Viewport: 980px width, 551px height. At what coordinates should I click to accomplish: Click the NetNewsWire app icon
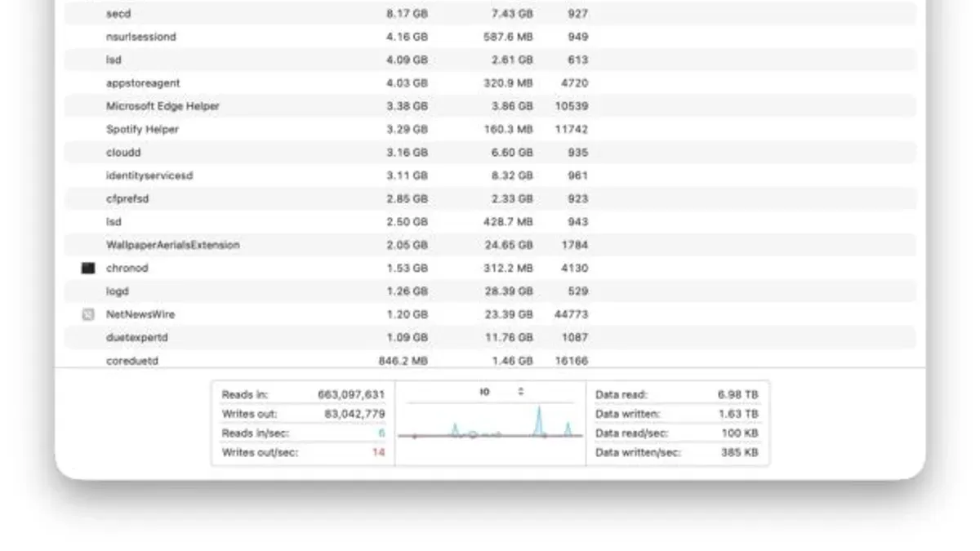pyautogui.click(x=88, y=314)
